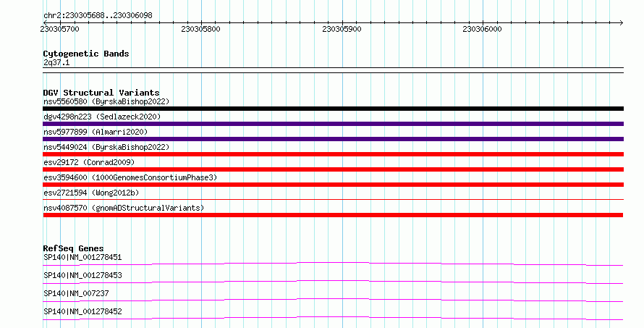This screenshot has width=644, height=328.
Task: Click the 230305800 ruler coordinate label
Action: (x=200, y=29)
